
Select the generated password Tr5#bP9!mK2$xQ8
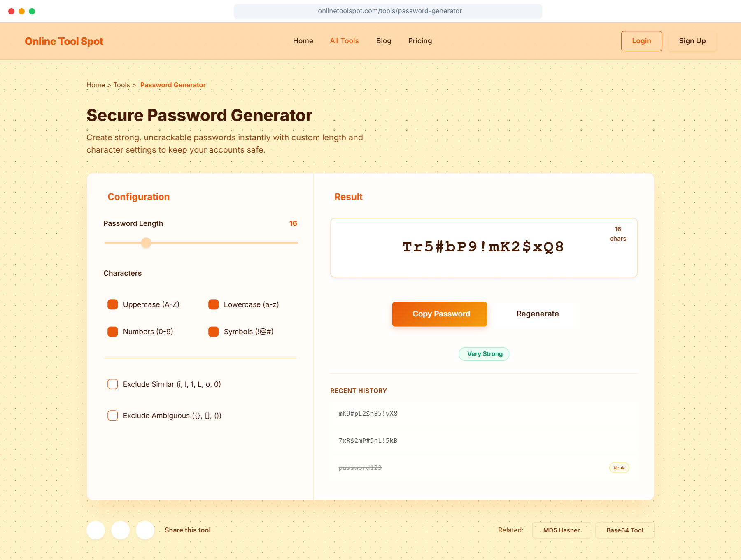(x=482, y=247)
